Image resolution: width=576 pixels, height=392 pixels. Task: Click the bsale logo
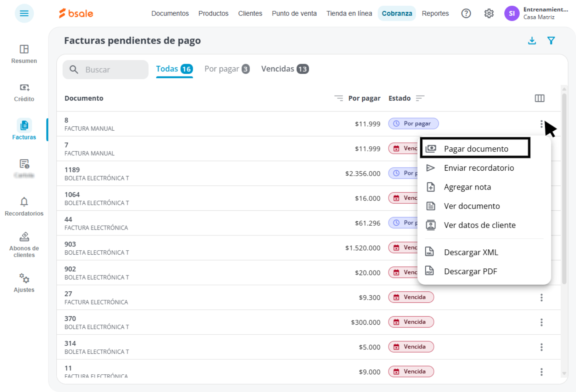pos(76,13)
